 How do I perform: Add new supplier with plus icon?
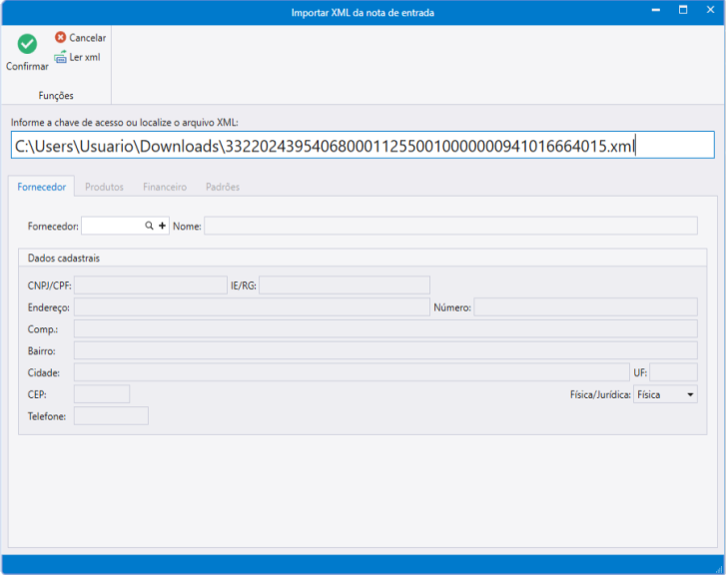[162, 226]
